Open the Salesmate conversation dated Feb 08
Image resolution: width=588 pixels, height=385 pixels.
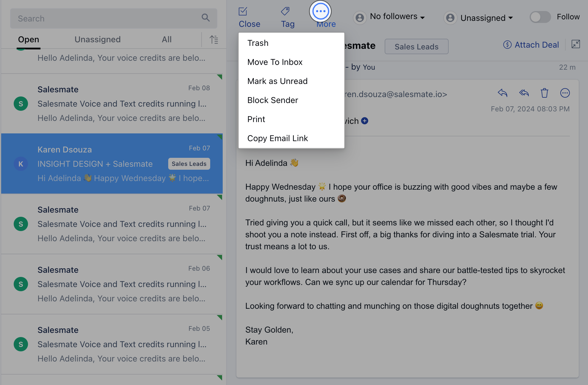112,104
